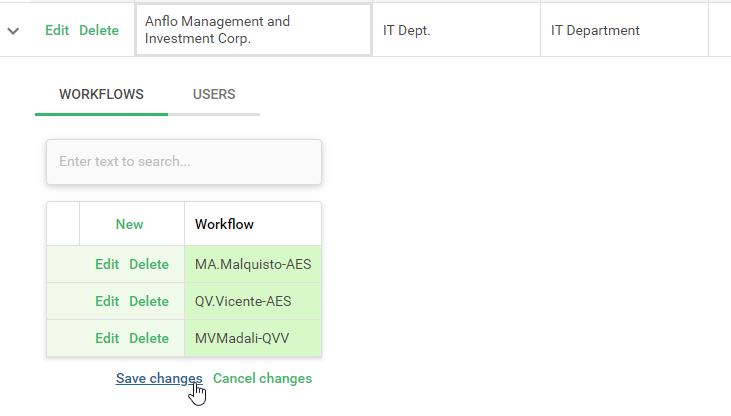Switch to the Workflows tab
The image size is (731, 416).
(101, 95)
